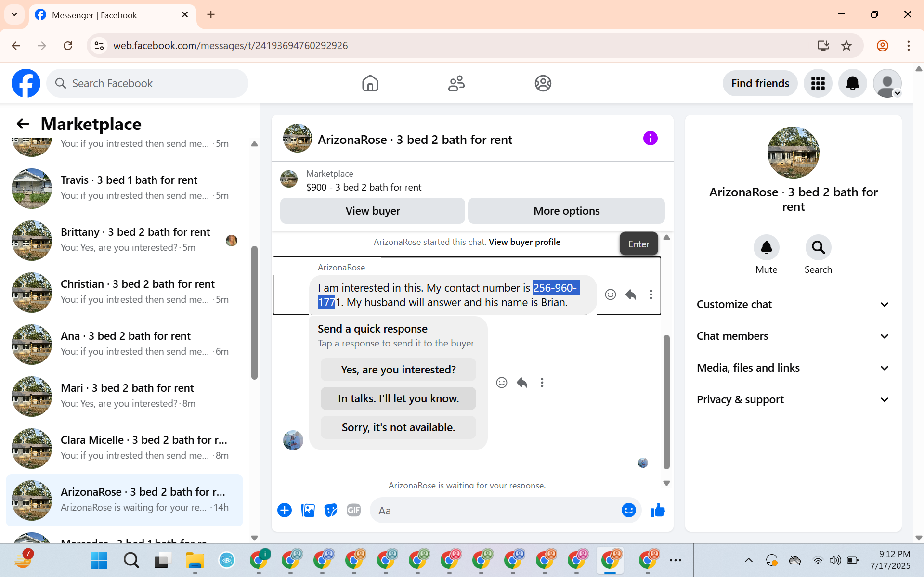Open Windows taskbar search
Viewport: 924px width, 577px height.
point(131,560)
